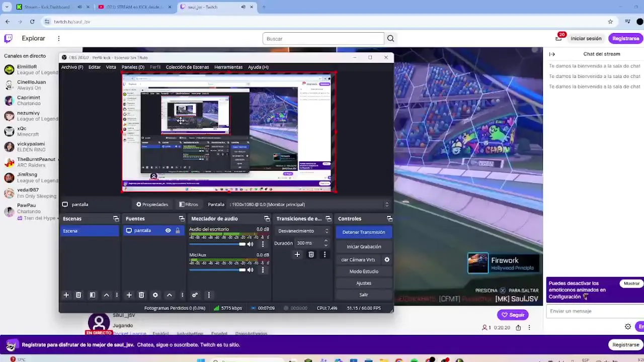
Task: Bookmark page with Chrome star icon
Action: click(x=610, y=22)
